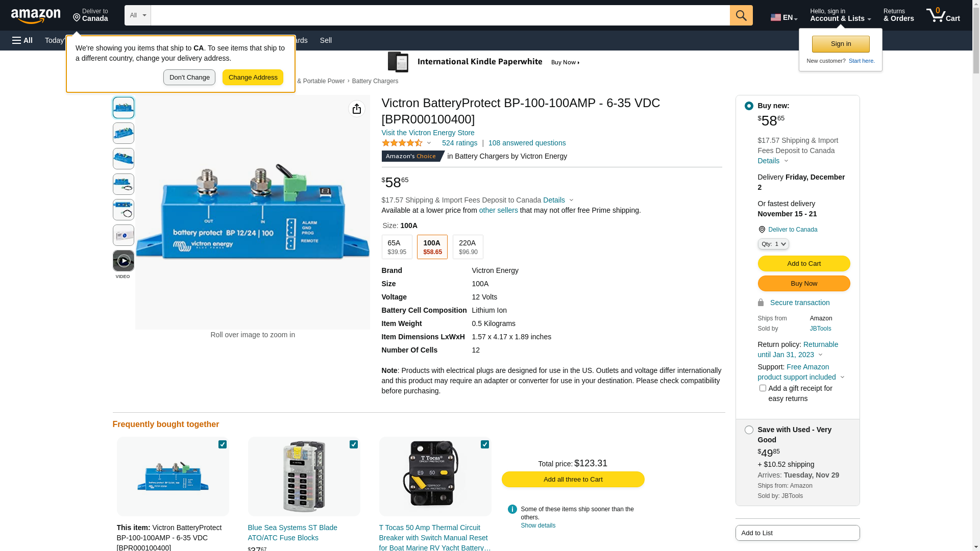Click the Amazon logo

click(36, 16)
